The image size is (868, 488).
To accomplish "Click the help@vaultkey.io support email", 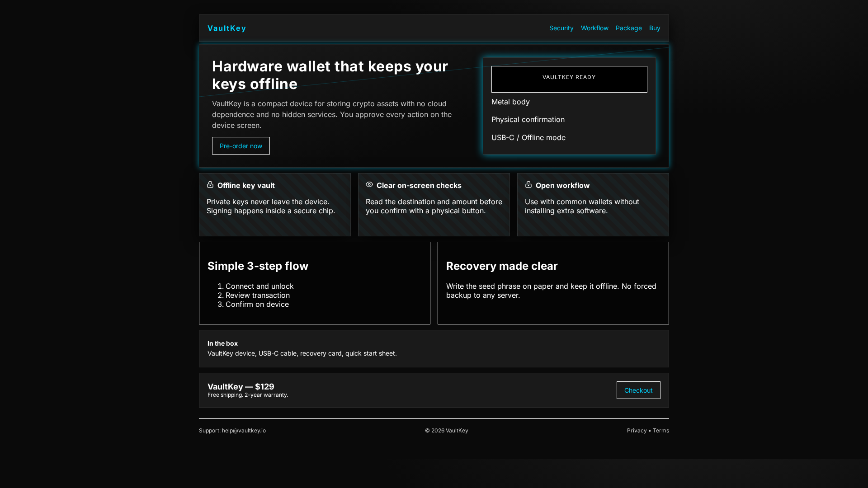I will [x=244, y=431].
